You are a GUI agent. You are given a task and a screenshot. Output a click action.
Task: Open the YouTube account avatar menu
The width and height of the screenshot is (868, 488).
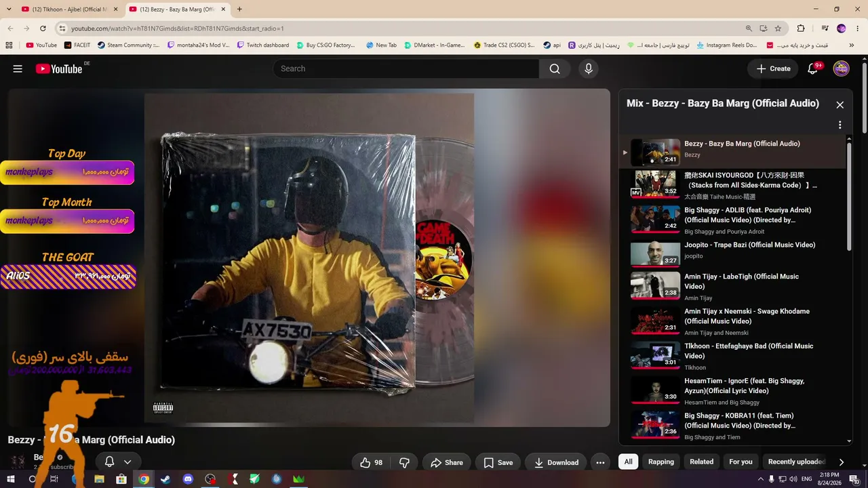841,68
